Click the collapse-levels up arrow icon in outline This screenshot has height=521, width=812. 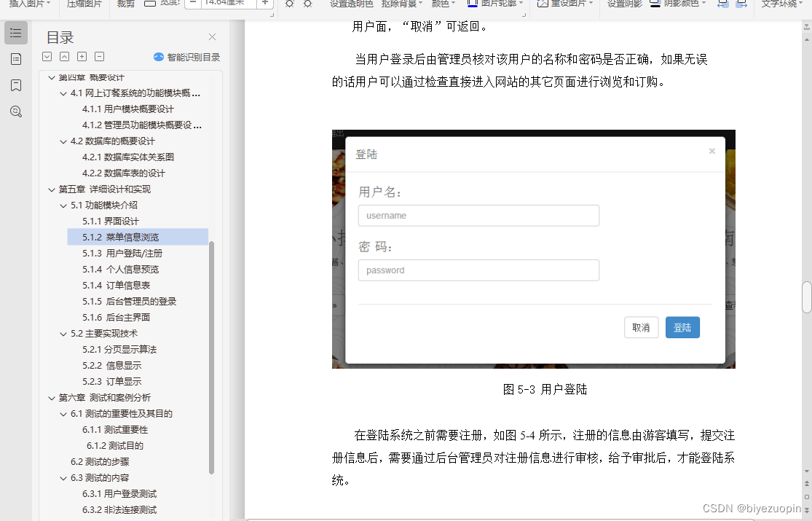(x=64, y=57)
